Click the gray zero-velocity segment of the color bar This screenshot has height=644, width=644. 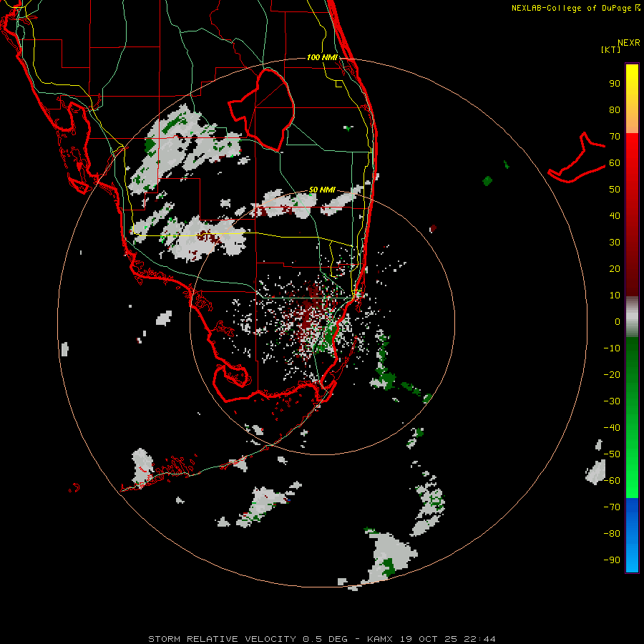click(x=632, y=317)
